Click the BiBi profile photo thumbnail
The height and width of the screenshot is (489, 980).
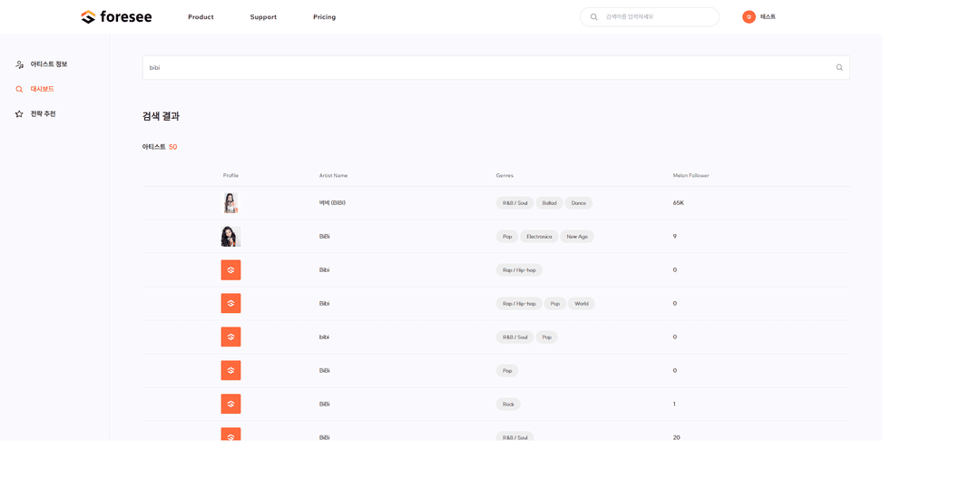pos(230,237)
